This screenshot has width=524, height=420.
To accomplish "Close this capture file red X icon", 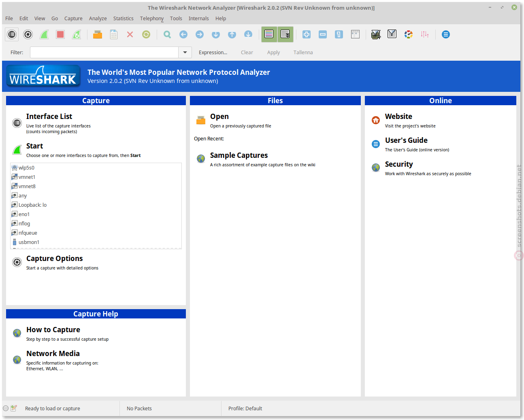I will [x=130, y=34].
